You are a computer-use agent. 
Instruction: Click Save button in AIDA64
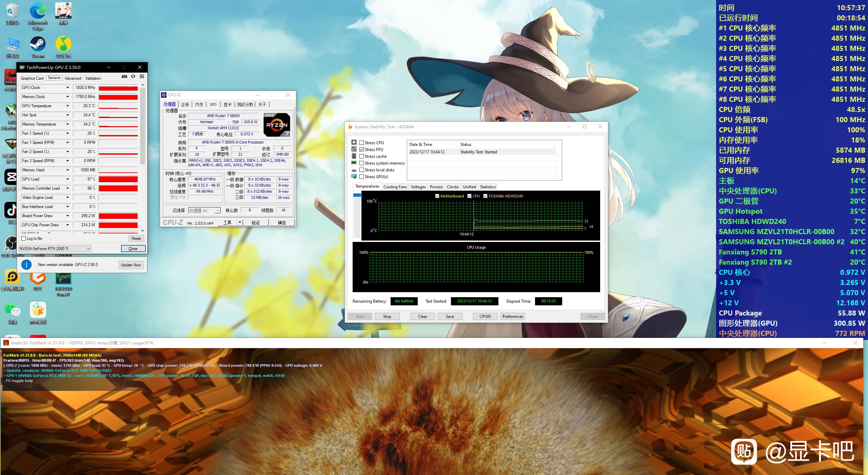click(x=450, y=317)
